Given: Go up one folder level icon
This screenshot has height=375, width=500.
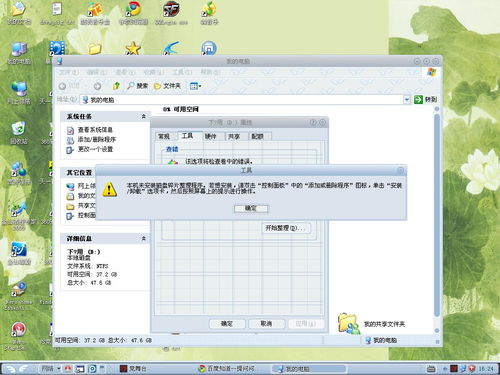Looking at the screenshot, I should coord(116,86).
